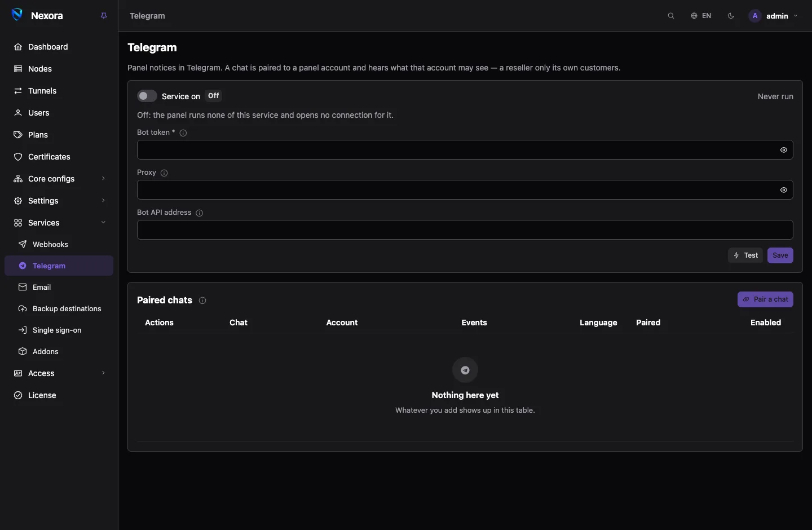Image resolution: width=812 pixels, height=530 pixels.
Task: Toggle dark mode moon icon
Action: [731, 16]
